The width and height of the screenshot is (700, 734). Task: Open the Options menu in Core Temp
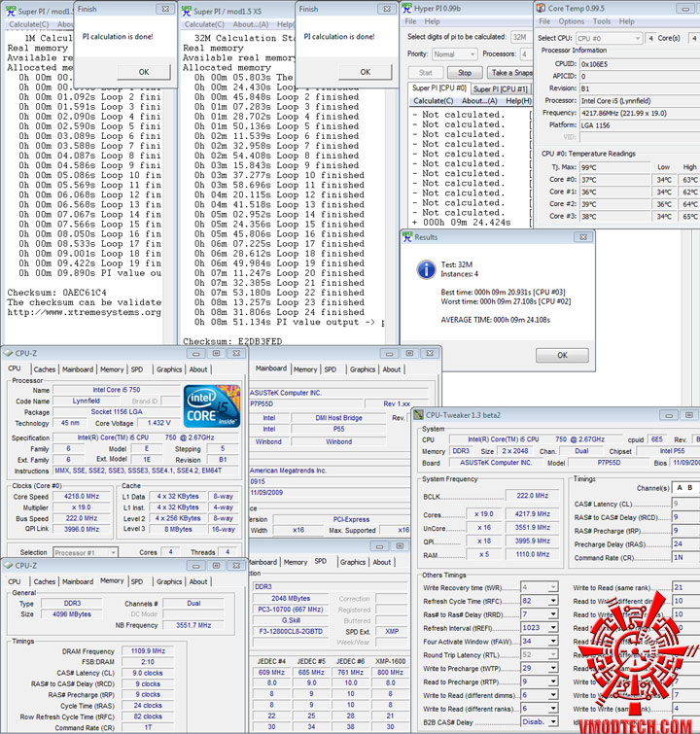tap(572, 21)
